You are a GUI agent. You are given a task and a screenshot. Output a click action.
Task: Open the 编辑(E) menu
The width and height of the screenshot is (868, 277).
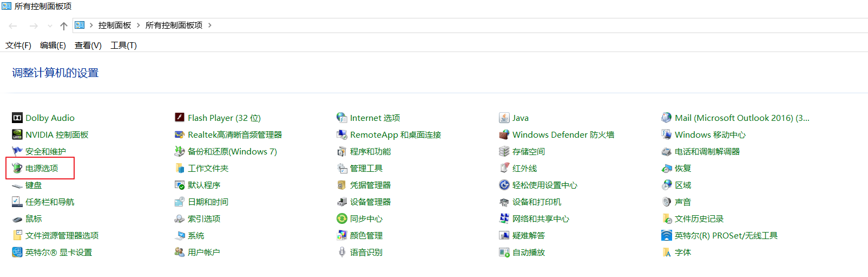pos(53,46)
